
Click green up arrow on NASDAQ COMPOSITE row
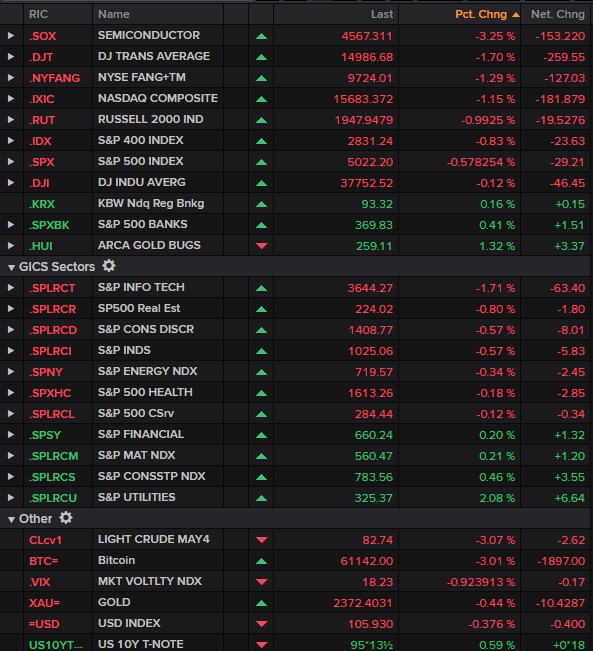coord(261,99)
